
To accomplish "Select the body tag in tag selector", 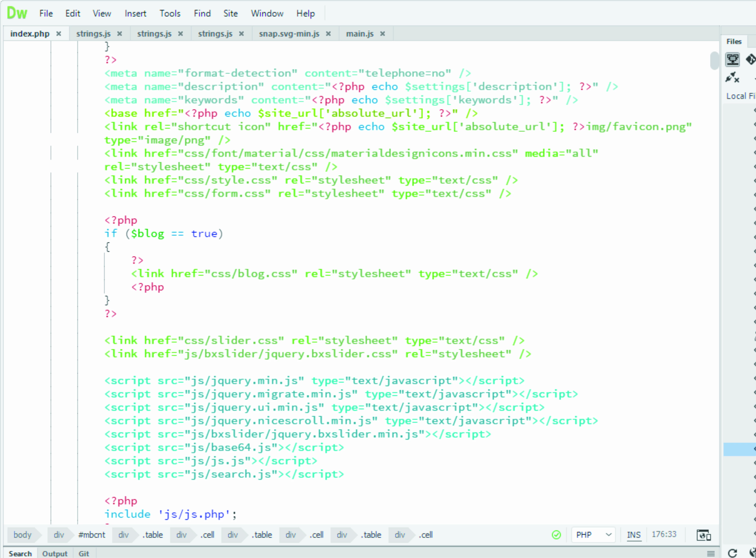I will pos(22,535).
